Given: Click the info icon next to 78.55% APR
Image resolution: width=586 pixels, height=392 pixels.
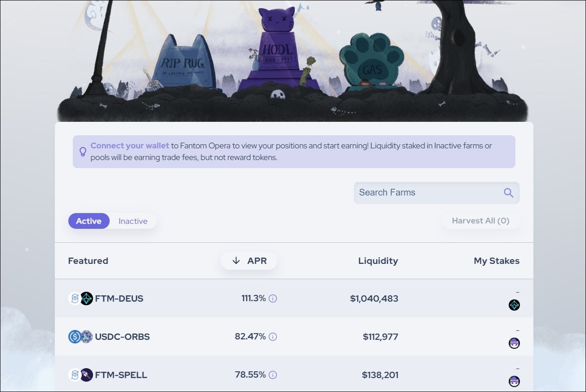Looking at the screenshot, I should 273,375.
